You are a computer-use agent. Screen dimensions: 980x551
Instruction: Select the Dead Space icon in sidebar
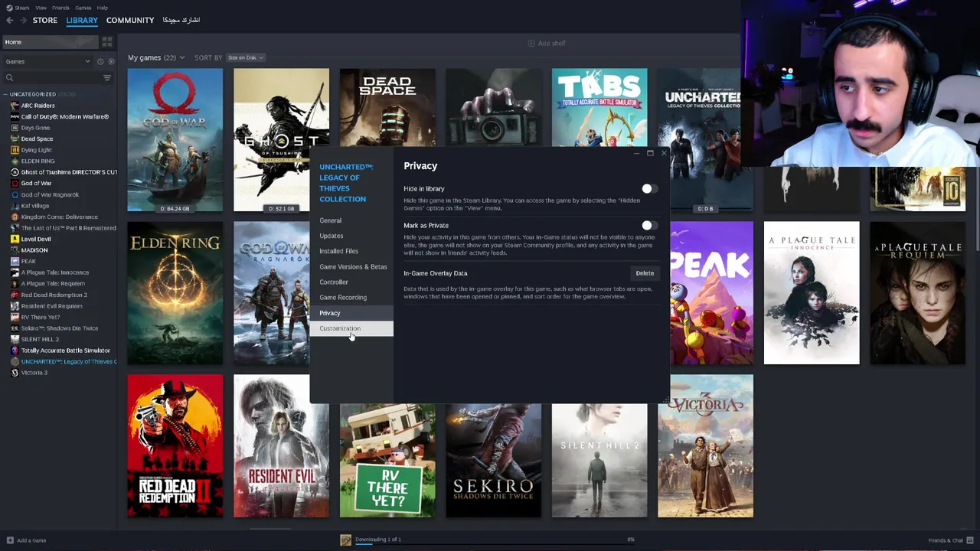click(x=15, y=139)
